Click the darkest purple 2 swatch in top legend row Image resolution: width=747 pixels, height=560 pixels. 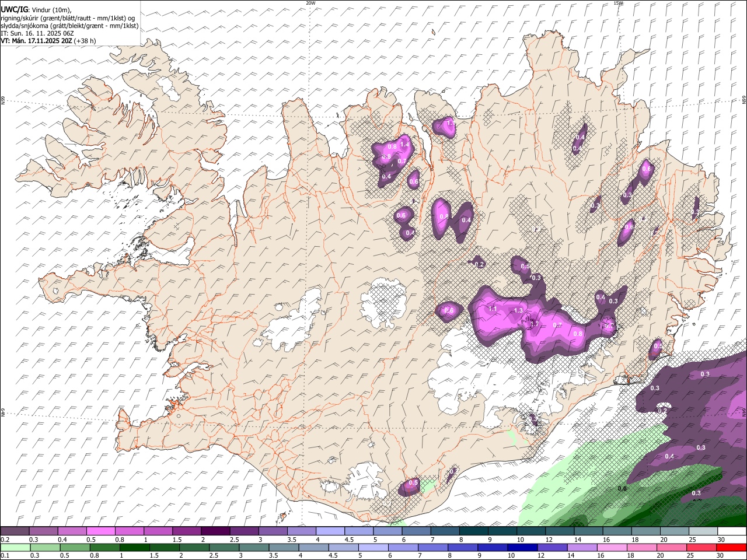[x=215, y=531]
